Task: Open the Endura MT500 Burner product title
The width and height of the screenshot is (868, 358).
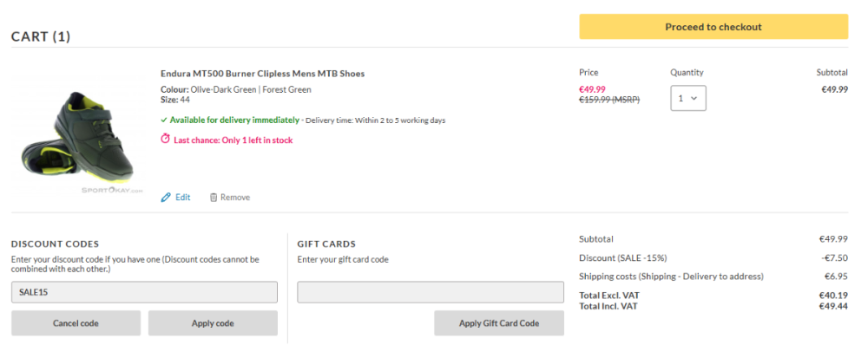Action: (x=262, y=74)
